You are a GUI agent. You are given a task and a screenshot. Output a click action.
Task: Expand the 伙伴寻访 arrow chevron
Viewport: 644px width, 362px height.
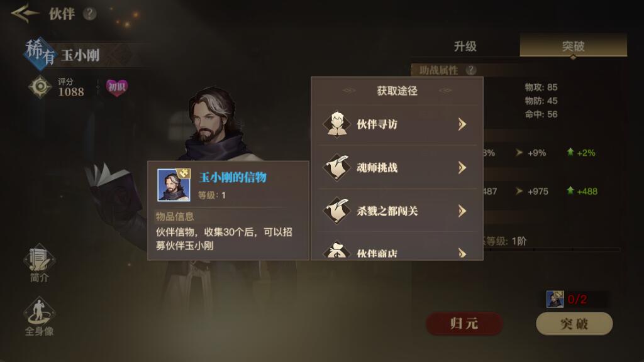(462, 124)
